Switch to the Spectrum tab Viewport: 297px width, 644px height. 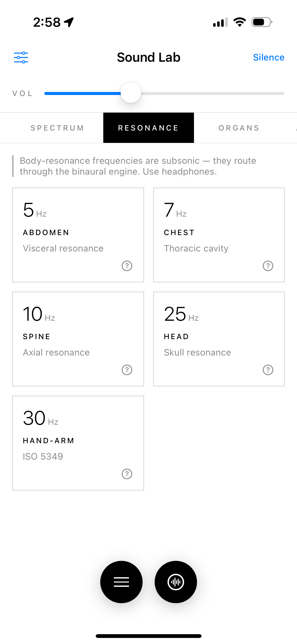point(57,128)
